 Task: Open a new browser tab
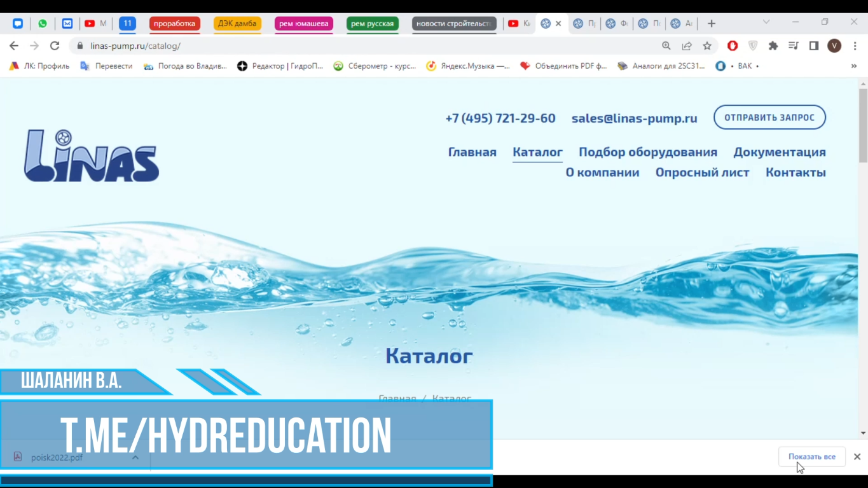click(712, 24)
